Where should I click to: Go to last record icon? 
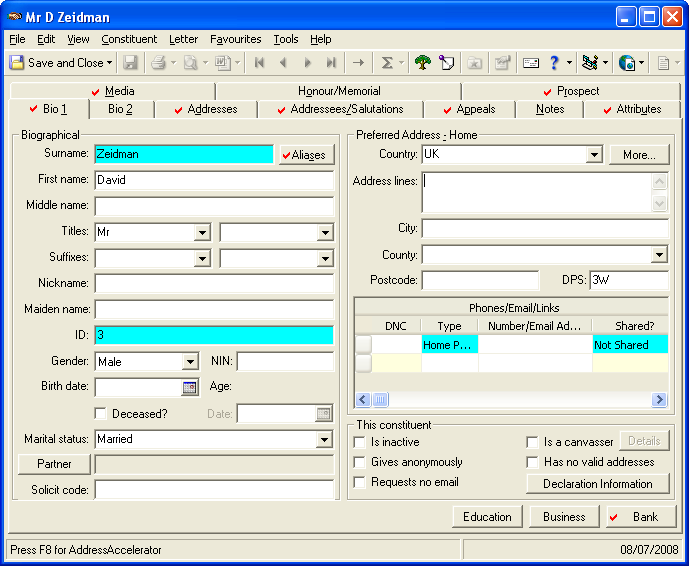pyautogui.click(x=331, y=63)
